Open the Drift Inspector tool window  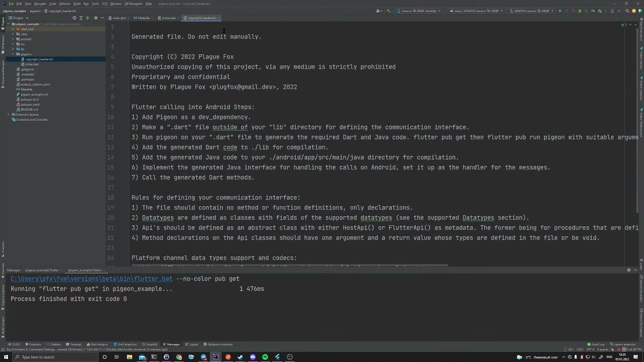(x=125, y=344)
